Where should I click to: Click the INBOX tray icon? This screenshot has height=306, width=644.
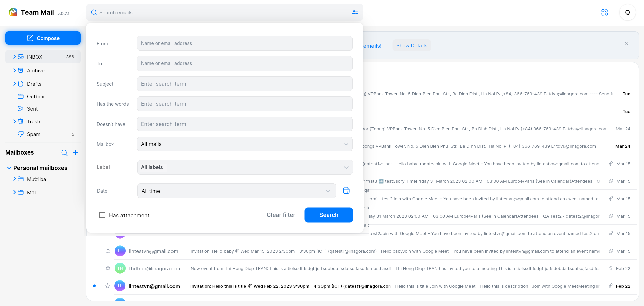tap(21, 57)
